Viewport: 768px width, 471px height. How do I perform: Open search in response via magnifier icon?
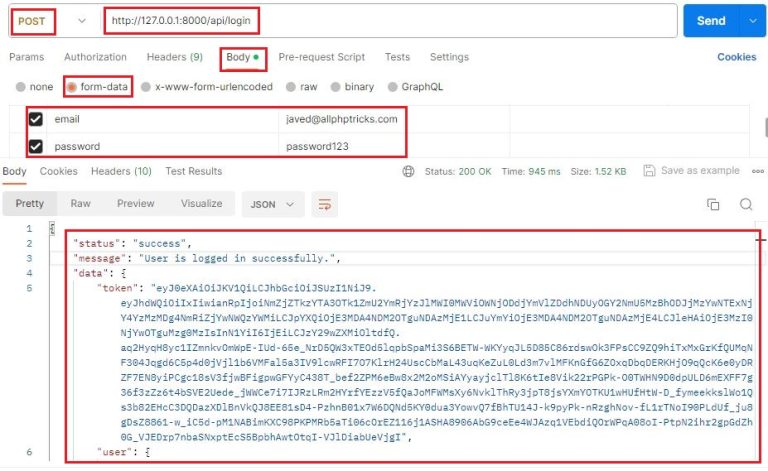coord(746,204)
